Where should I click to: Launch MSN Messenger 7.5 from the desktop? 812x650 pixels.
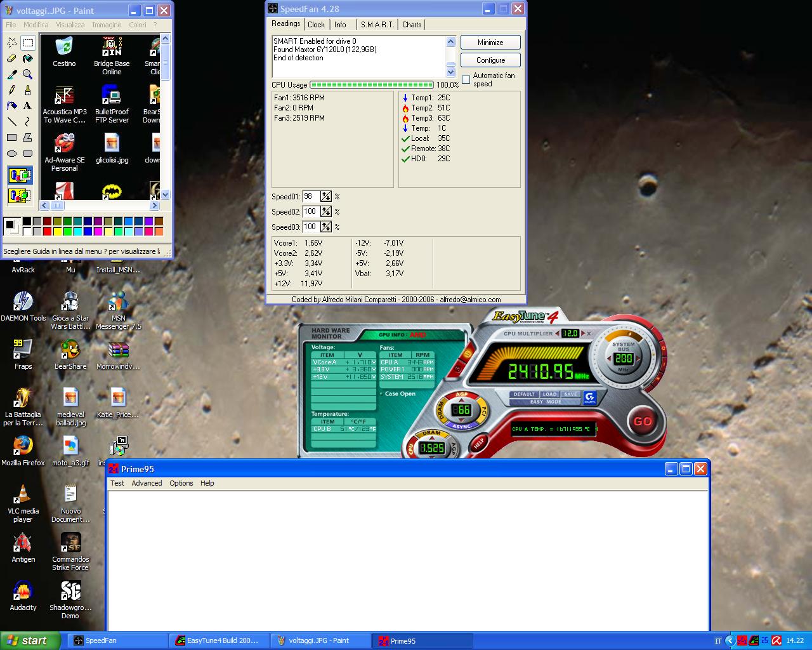tap(119, 311)
